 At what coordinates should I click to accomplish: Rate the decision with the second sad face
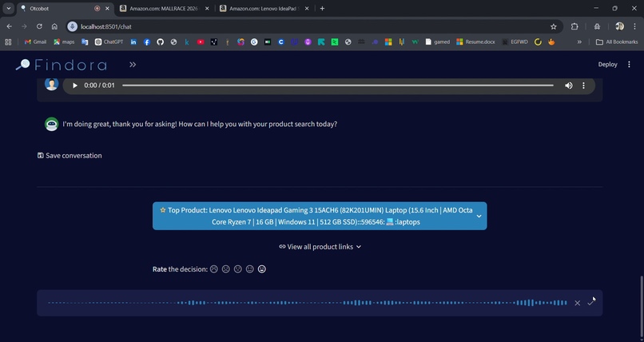pyautogui.click(x=225, y=269)
